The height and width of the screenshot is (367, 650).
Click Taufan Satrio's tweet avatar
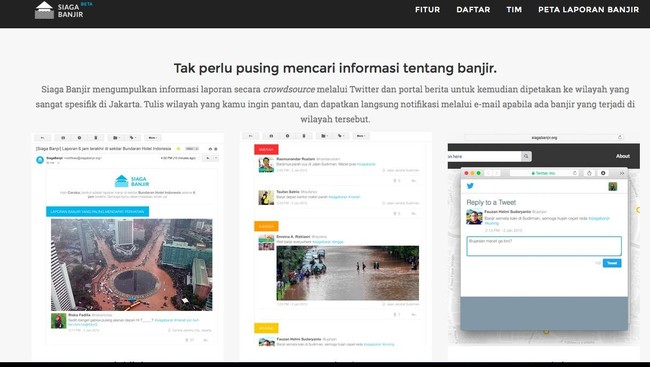coord(266,197)
